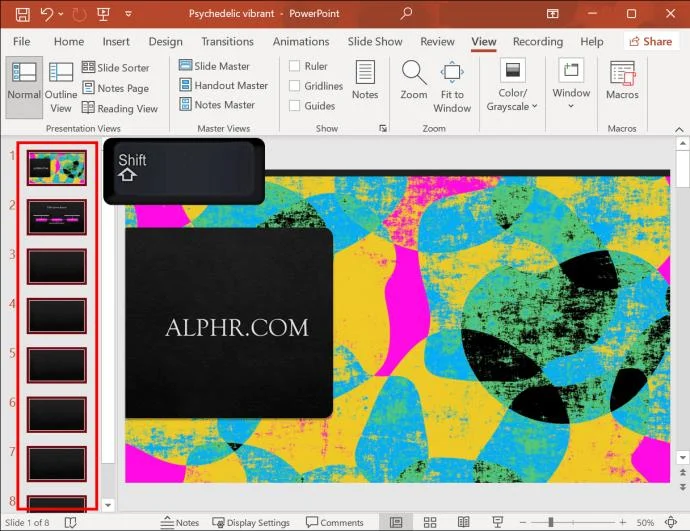Open the Design tab
Screen dimensions: 690x531
pos(165,41)
